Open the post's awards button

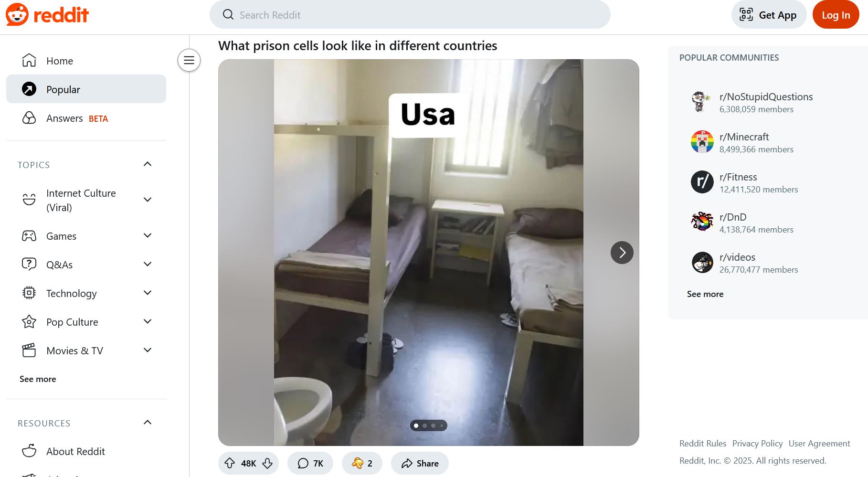[x=362, y=463]
